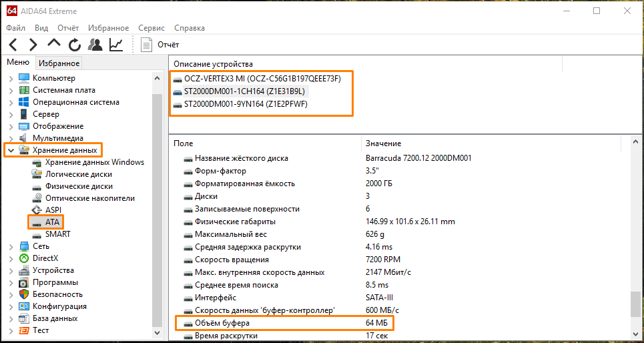Select Физические диски tree item
Viewport: 644px width, 343px height.
79,186
